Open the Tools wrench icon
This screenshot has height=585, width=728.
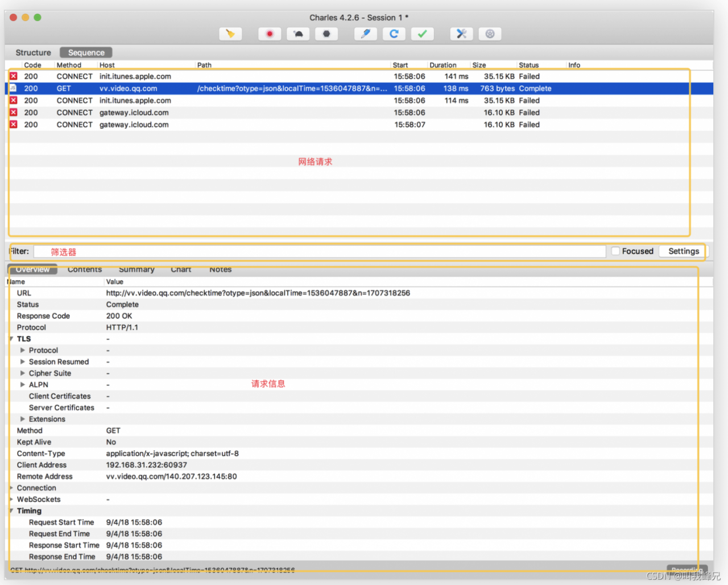pos(461,34)
